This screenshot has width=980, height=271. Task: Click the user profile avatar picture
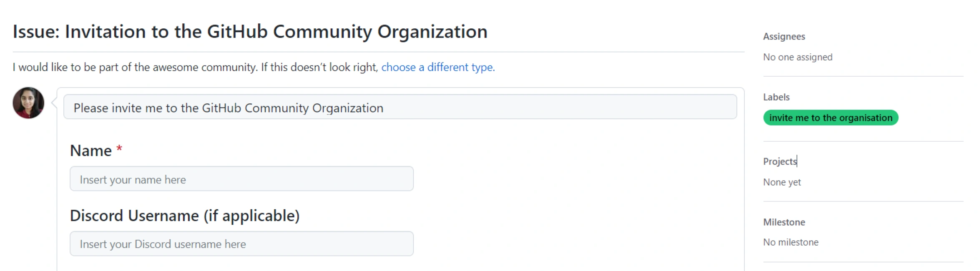click(x=28, y=103)
